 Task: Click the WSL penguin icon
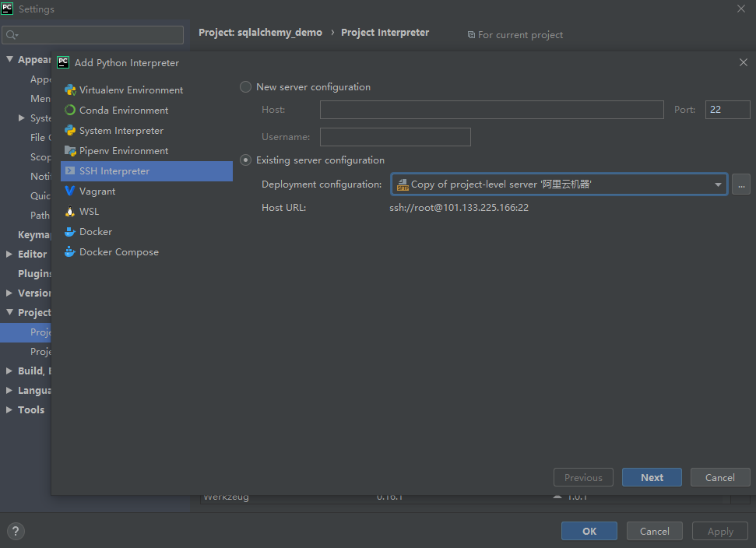pyautogui.click(x=70, y=212)
